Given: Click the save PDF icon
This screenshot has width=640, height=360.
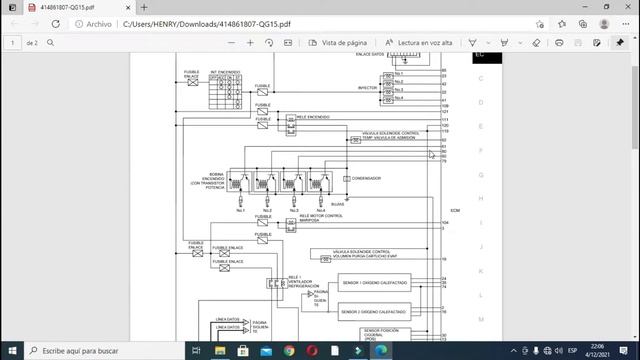Looking at the screenshot, I should [x=578, y=42].
